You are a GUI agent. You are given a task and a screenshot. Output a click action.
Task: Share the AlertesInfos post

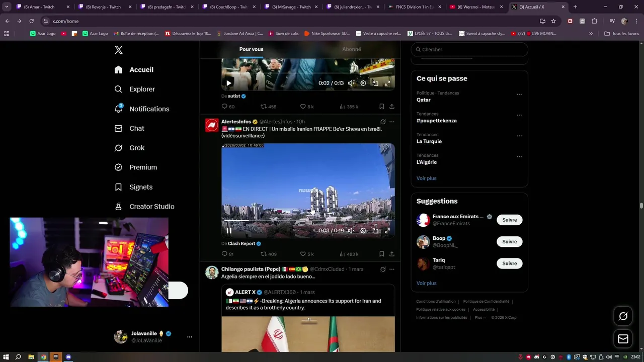point(392,254)
